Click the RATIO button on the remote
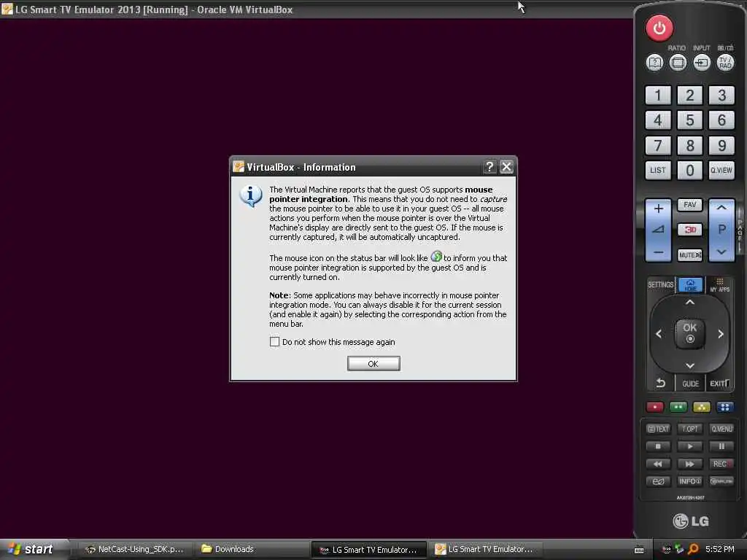 click(678, 63)
